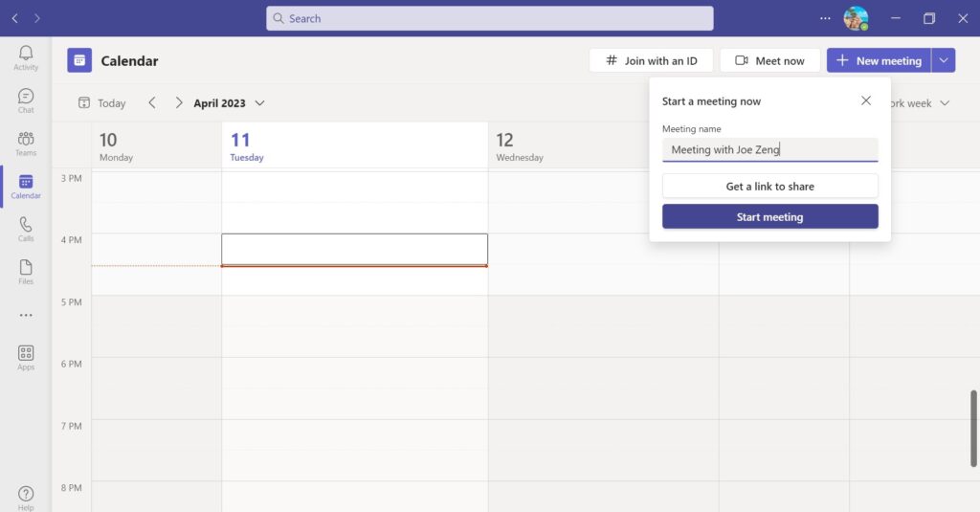The width and height of the screenshot is (980, 512).
Task: Click the Help icon
Action: point(26,498)
